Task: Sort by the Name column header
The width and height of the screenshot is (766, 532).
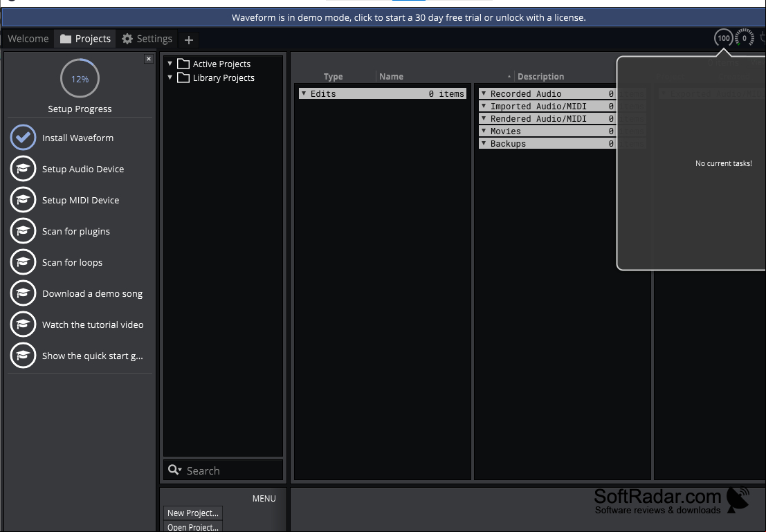Action: tap(392, 76)
